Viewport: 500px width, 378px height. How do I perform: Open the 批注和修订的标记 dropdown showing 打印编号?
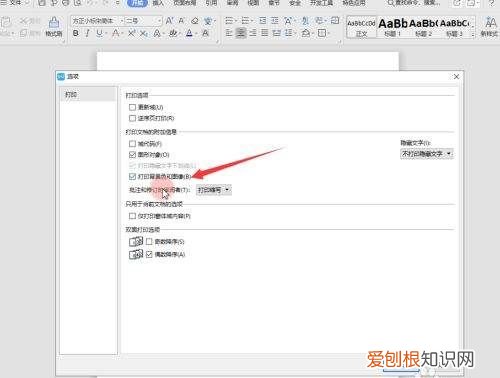[x=214, y=190]
